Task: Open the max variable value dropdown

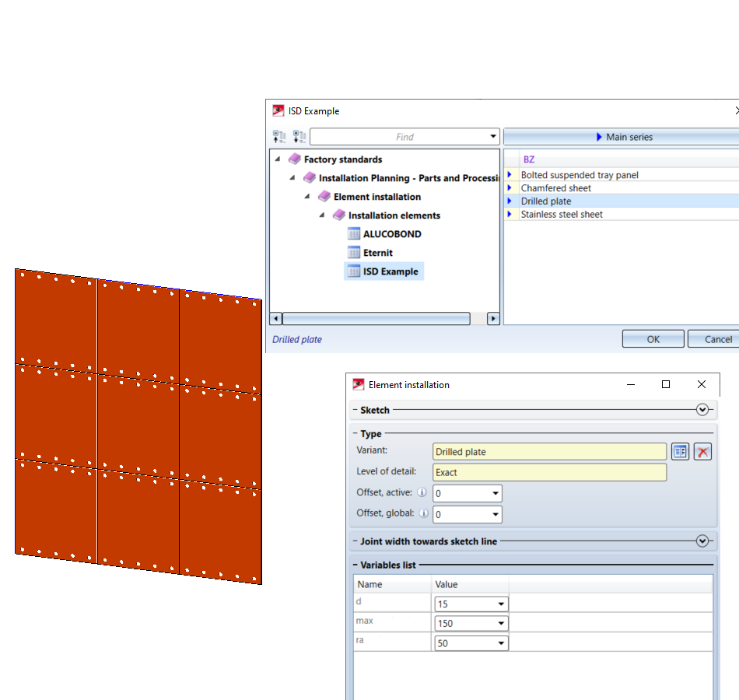Action: point(502,624)
